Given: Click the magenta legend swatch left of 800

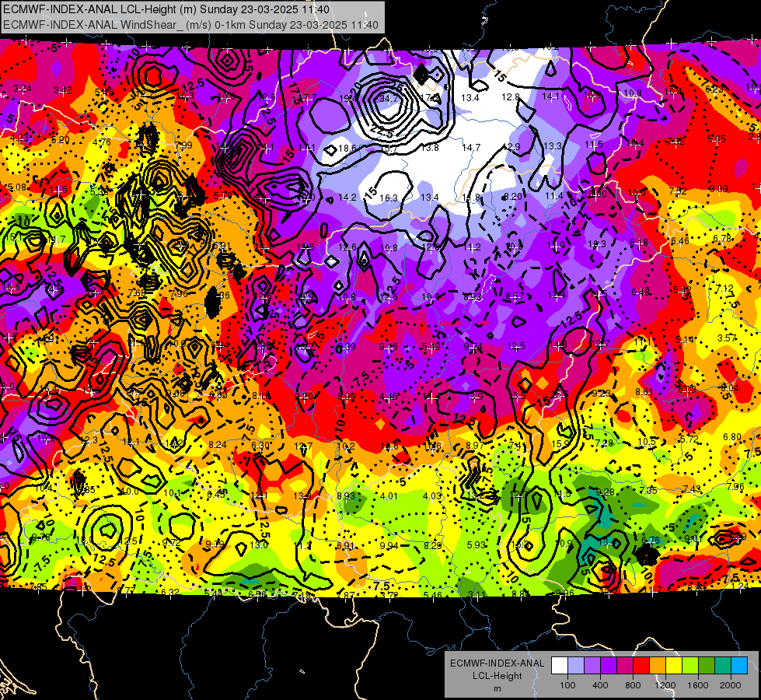Looking at the screenshot, I should (625, 666).
